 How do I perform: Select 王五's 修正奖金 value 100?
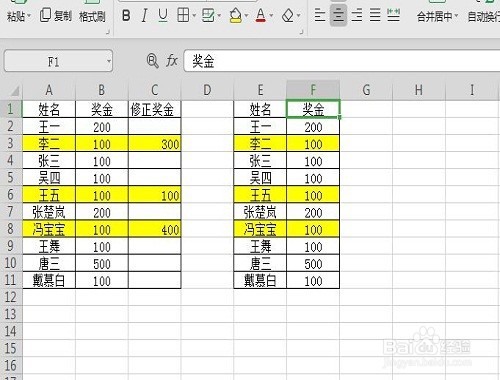coord(155,195)
